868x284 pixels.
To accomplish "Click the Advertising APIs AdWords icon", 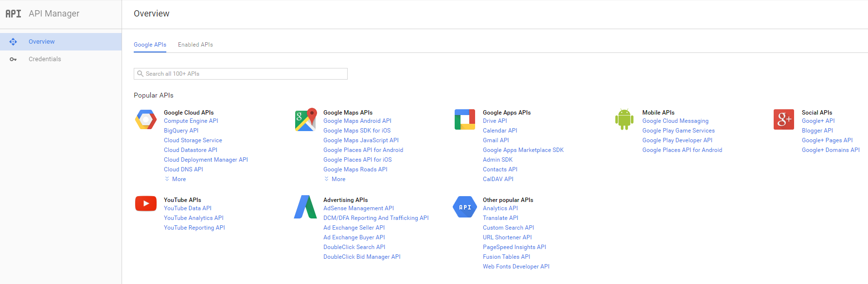I will click(306, 207).
